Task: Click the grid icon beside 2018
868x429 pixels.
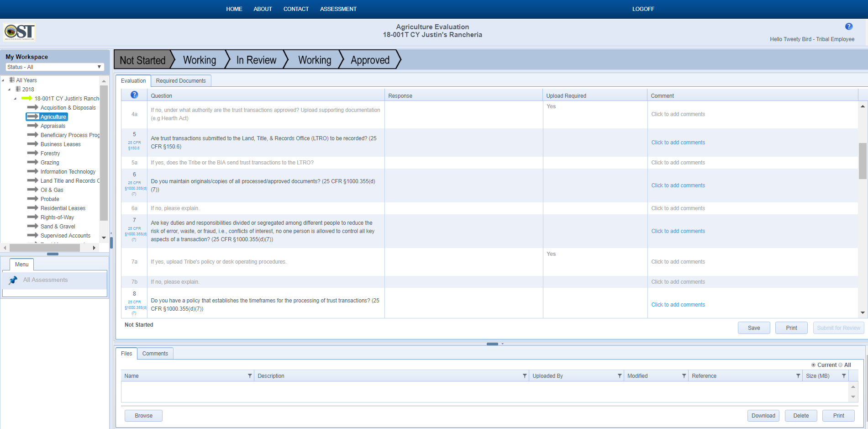Action: 18,89
